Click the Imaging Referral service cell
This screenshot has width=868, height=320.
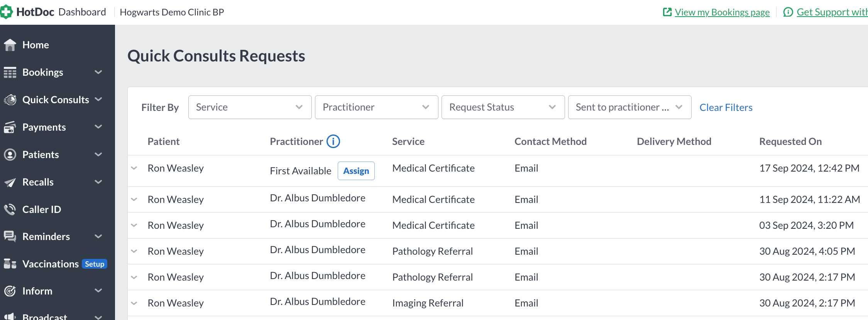(x=428, y=303)
